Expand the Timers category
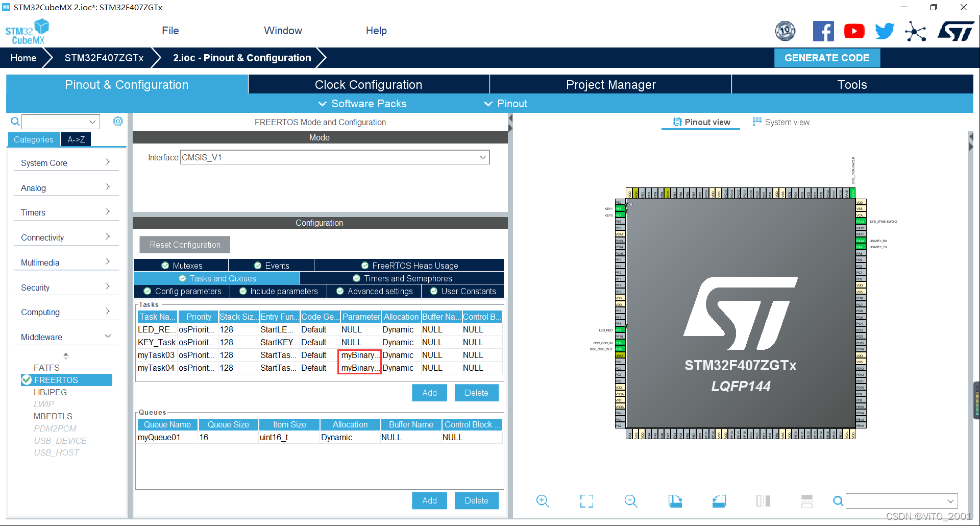The image size is (980, 526). coord(66,212)
